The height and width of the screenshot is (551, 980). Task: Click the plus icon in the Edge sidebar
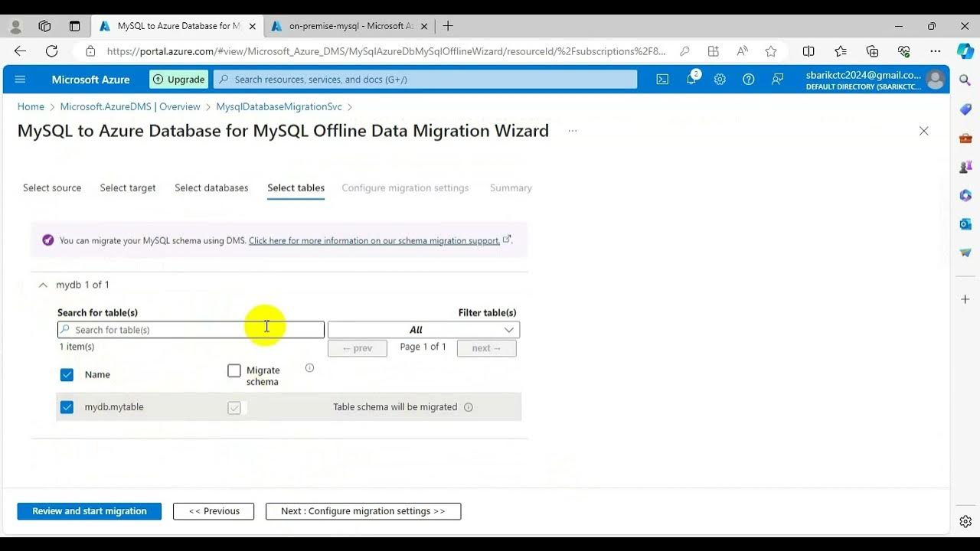[965, 299]
